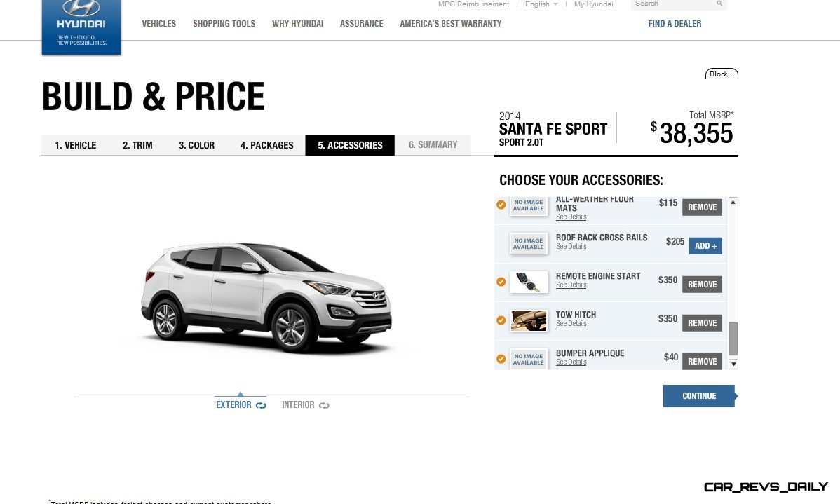Click in the Search input field
The height and width of the screenshot is (504, 840).
(674, 4)
